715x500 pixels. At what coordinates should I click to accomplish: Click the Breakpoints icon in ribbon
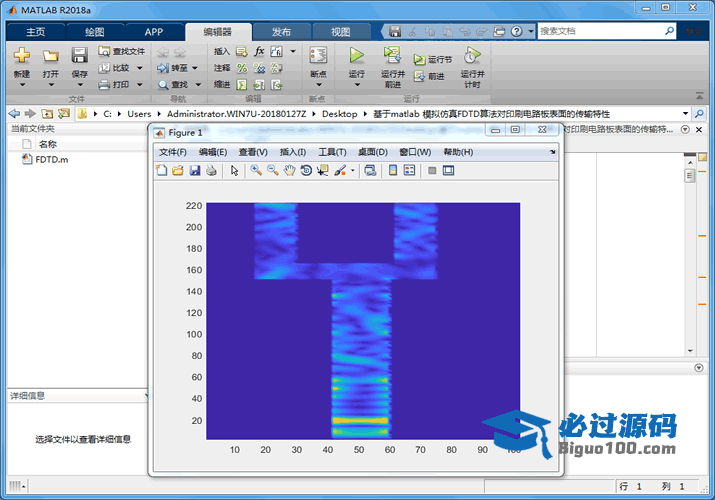click(x=318, y=55)
